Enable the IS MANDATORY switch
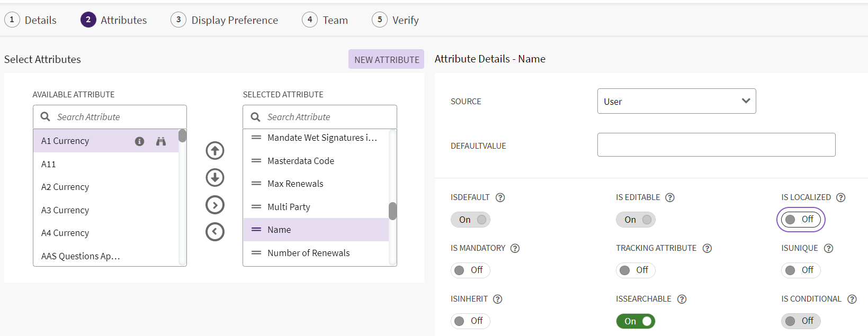Image resolution: width=868 pixels, height=336 pixels. 470,270
